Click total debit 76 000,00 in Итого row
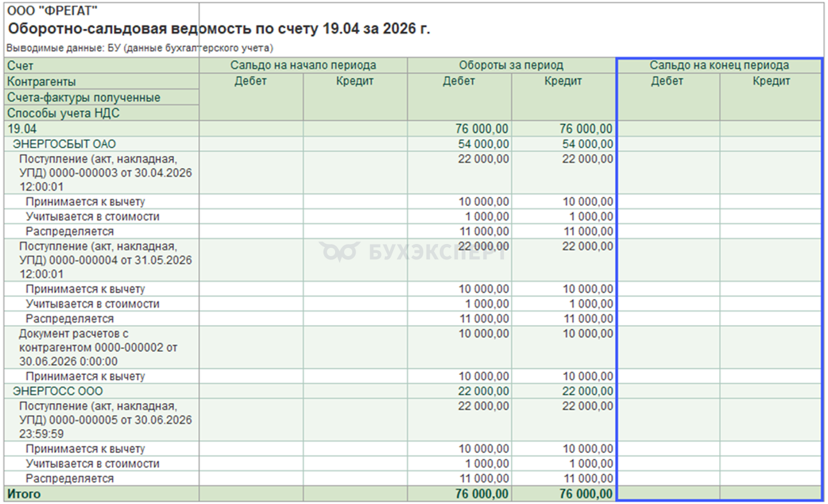The image size is (828, 504). point(482,494)
